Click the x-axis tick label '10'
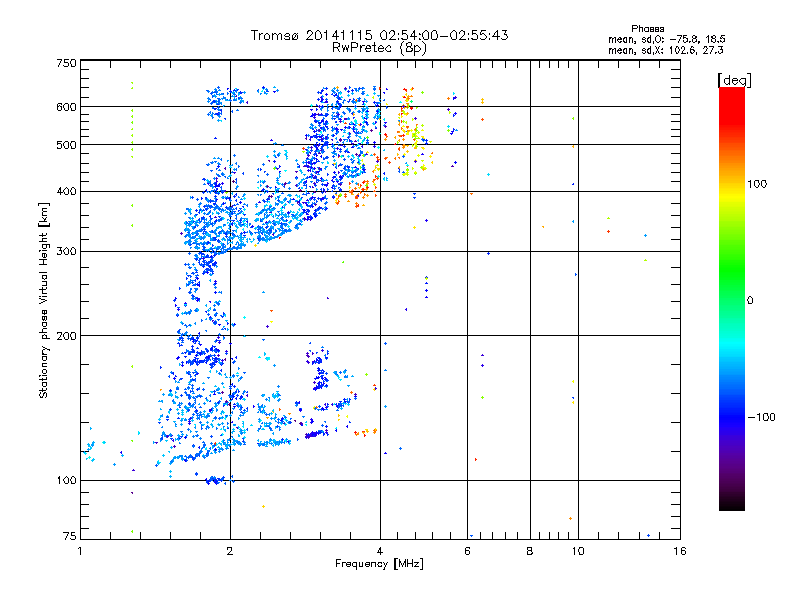The width and height of the screenshot is (800, 600). [578, 551]
